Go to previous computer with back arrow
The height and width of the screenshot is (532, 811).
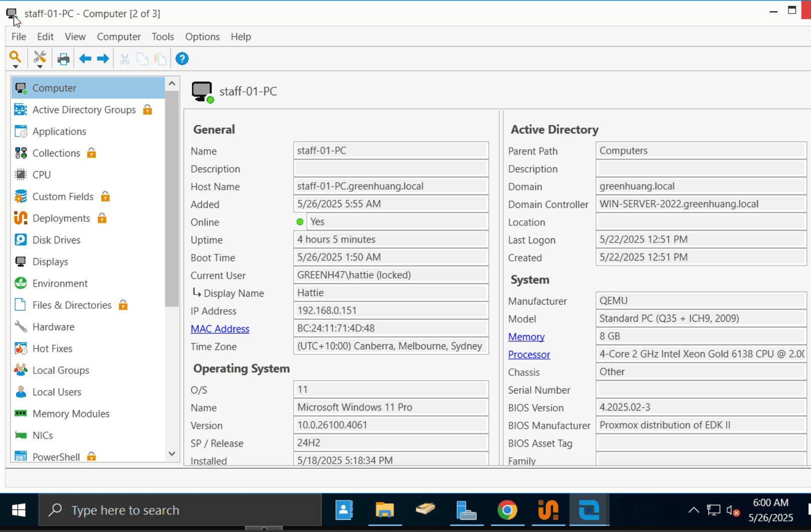coord(85,59)
